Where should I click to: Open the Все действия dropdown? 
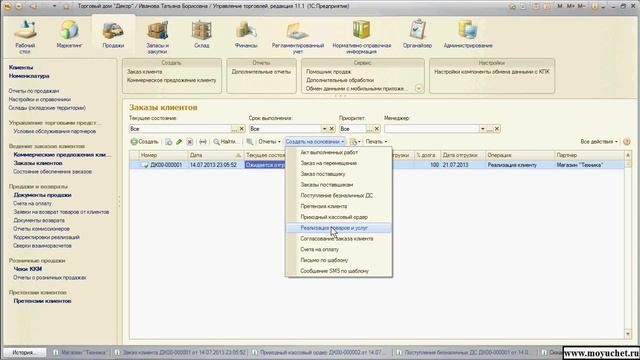tap(599, 142)
